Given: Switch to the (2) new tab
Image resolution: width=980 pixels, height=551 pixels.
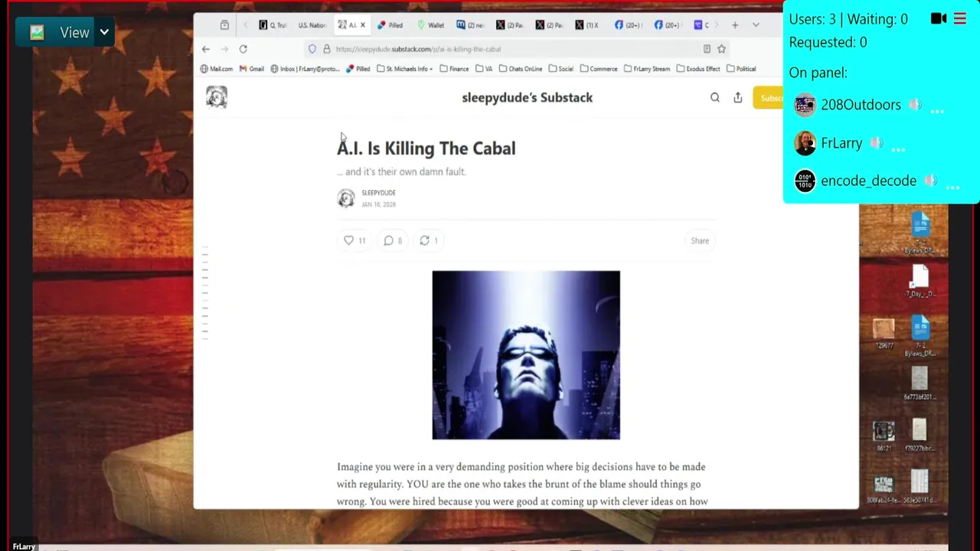Looking at the screenshot, I should (471, 25).
